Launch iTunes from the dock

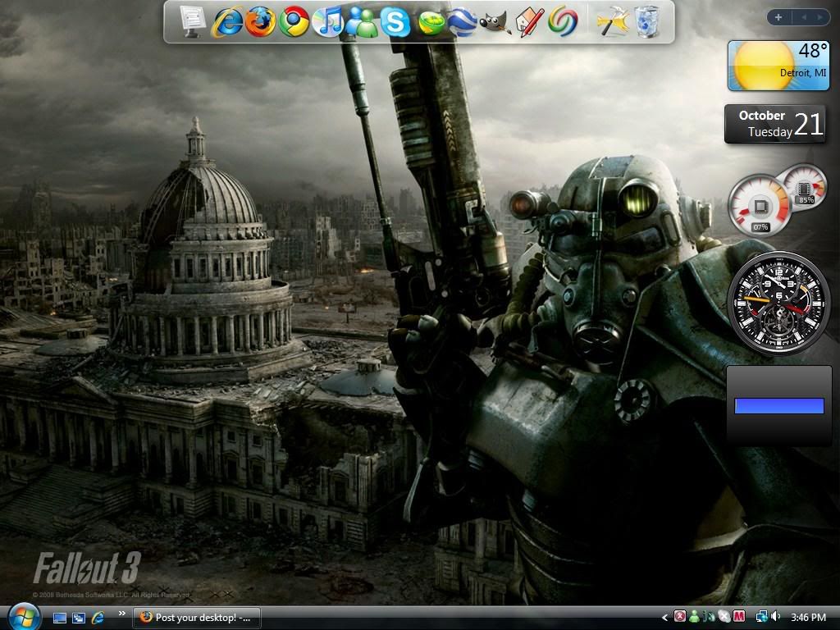pyautogui.click(x=327, y=22)
